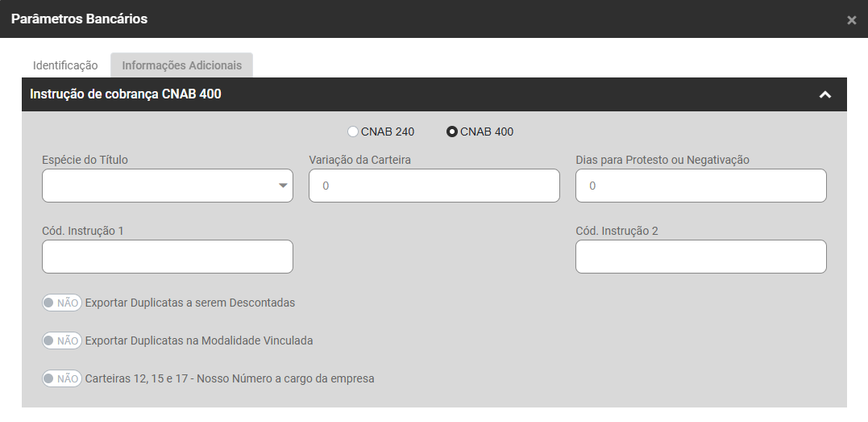Select the CNAB 240 radio button
The width and height of the screenshot is (868, 422).
point(352,132)
